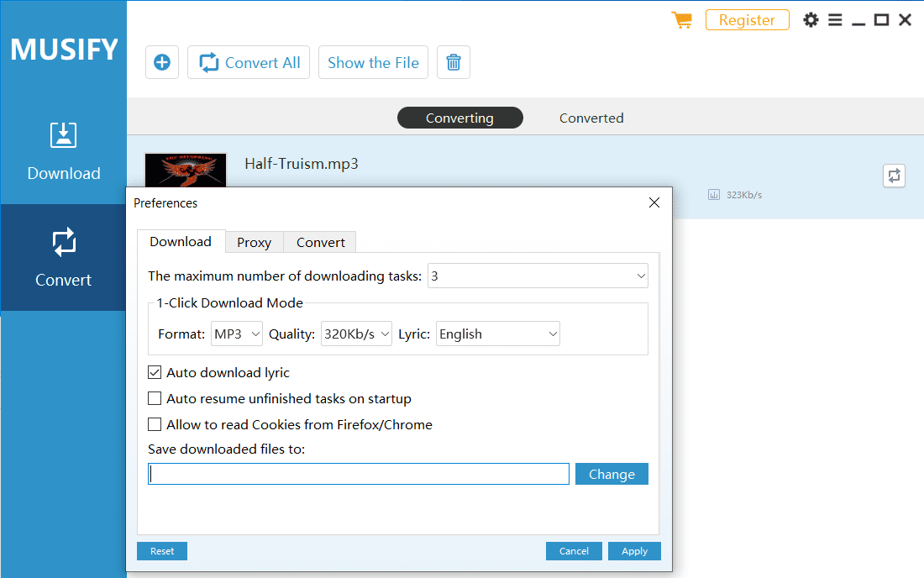Viewport: 924px width, 578px height.
Task: Enable Allow to read Cookies from Firefox/Chrome
Action: tap(155, 424)
